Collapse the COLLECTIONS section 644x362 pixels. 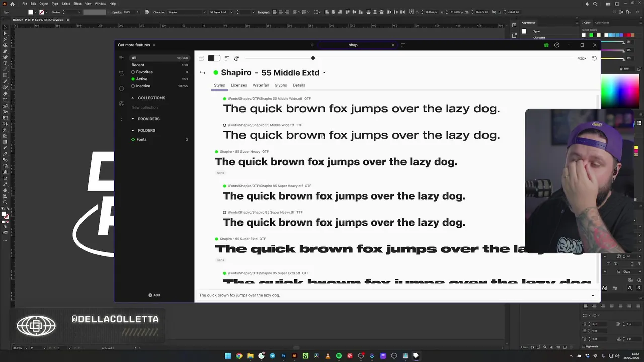(133, 98)
